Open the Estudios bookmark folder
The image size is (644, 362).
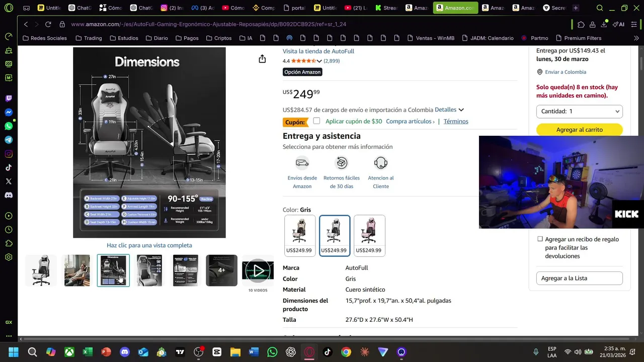124,38
